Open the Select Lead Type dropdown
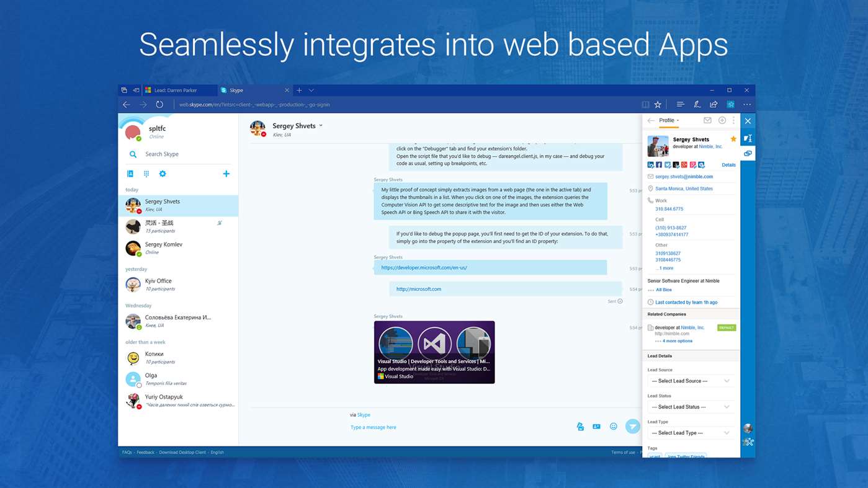This screenshot has width=868, height=488. (x=691, y=433)
